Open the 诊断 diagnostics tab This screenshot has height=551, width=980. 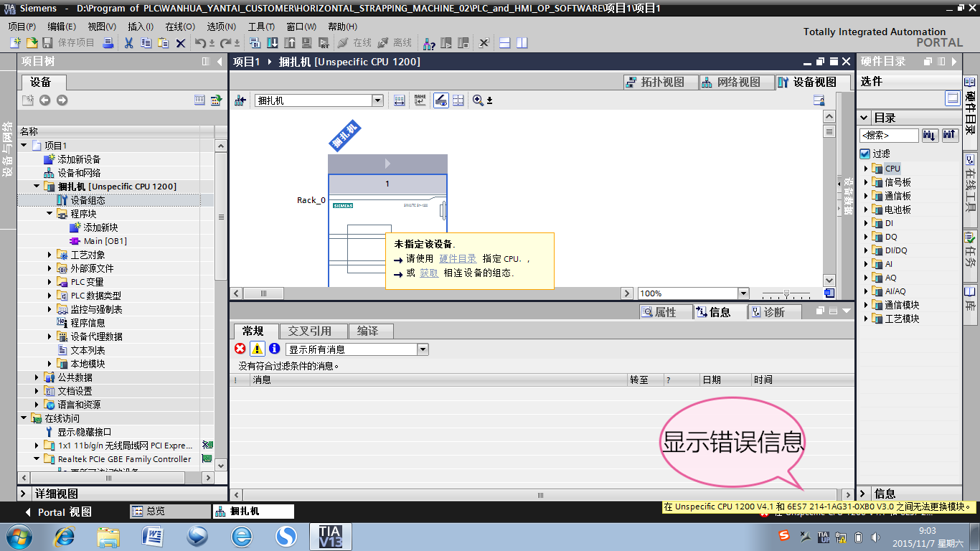(775, 312)
